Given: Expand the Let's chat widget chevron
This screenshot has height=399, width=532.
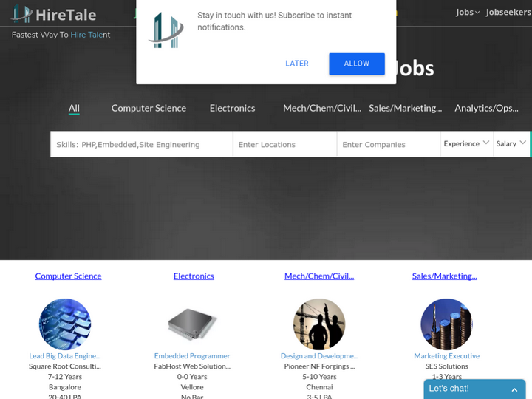Looking at the screenshot, I should 514,389.
